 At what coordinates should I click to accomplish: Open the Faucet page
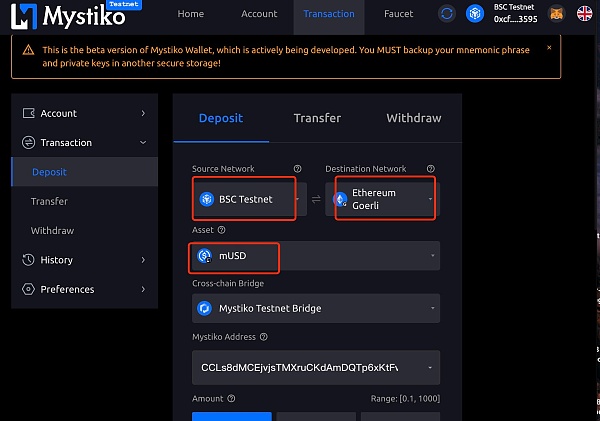coord(398,14)
